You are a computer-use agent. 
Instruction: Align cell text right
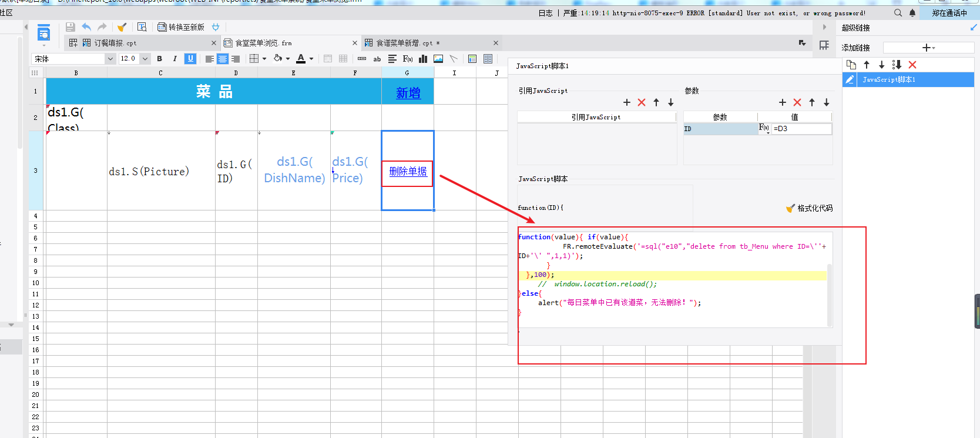pos(236,59)
